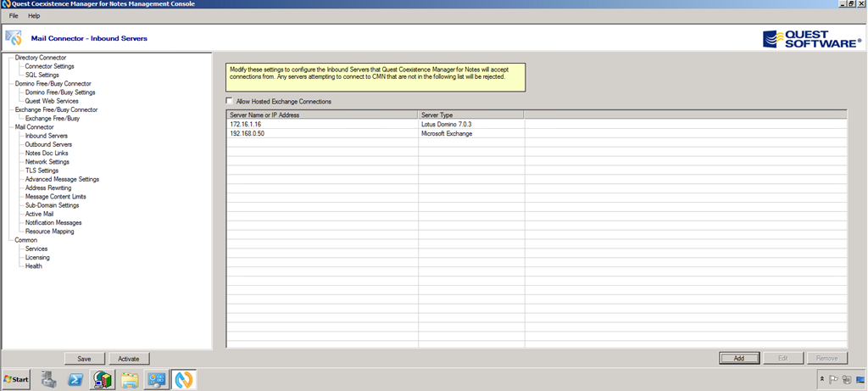
Task: Sort by Server Name or IP Address column
Action: (x=322, y=115)
